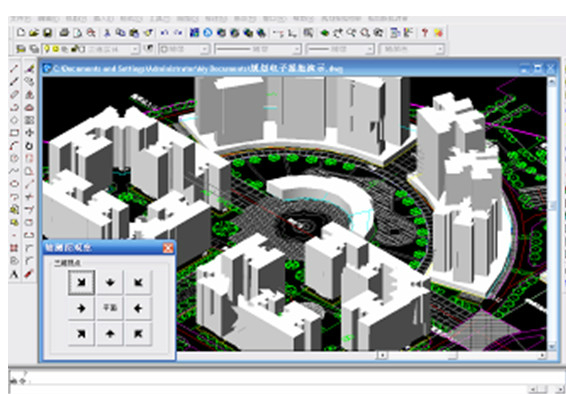Toggle the sun layer freeze icon

56,49
